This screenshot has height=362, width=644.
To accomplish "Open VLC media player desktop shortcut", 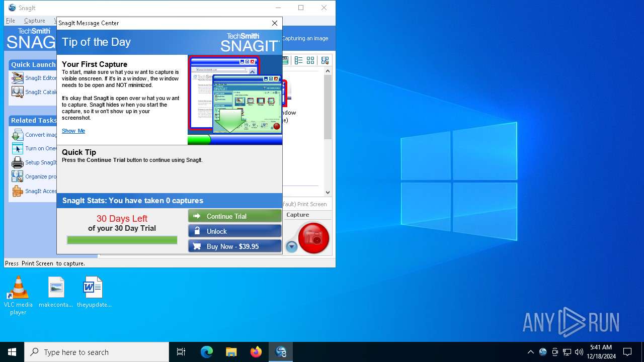I will coord(18,296).
